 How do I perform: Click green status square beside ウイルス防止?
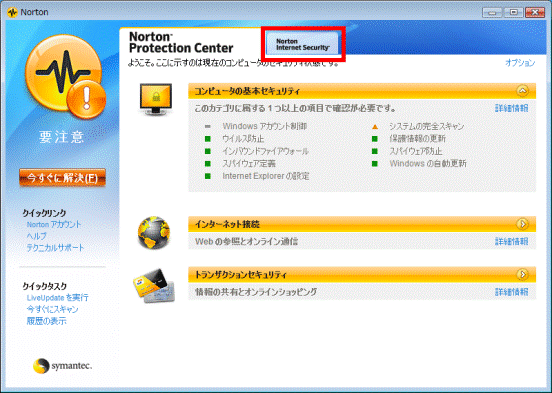click(208, 139)
